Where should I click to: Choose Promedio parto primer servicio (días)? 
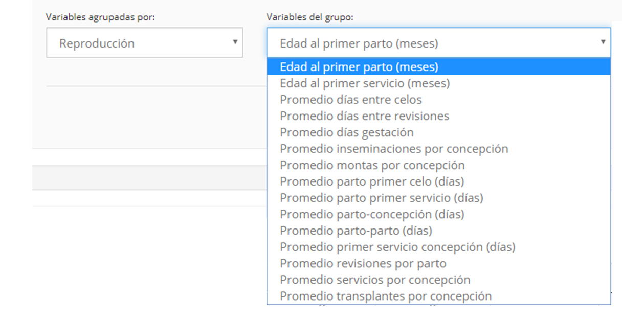pos(438,197)
